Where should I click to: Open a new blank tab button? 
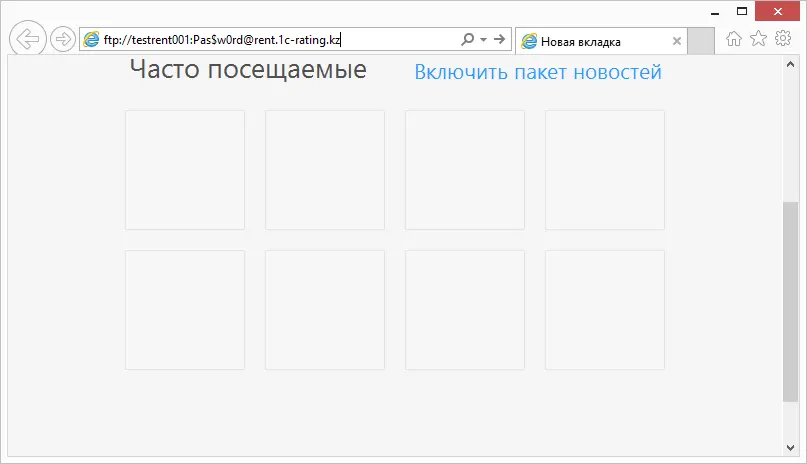click(x=701, y=41)
